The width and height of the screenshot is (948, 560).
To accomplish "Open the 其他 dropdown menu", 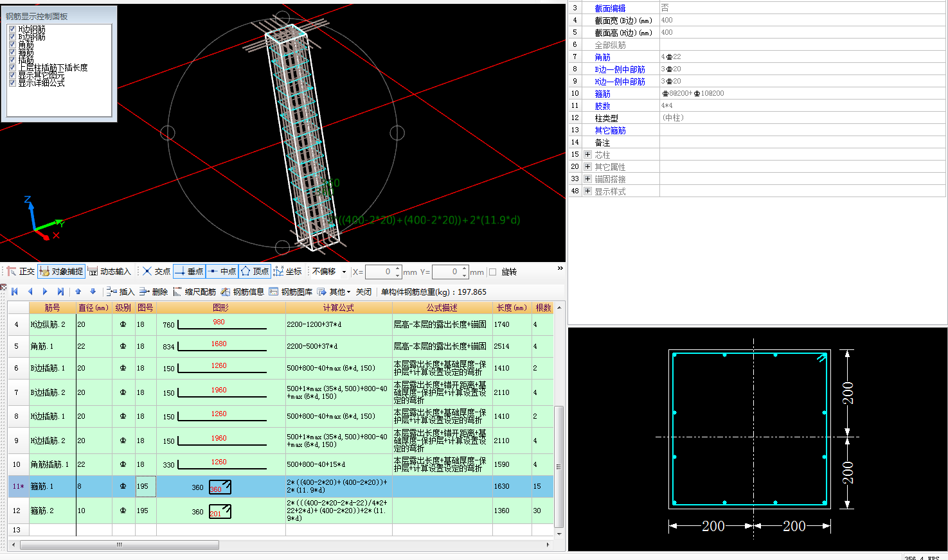I will click(334, 292).
